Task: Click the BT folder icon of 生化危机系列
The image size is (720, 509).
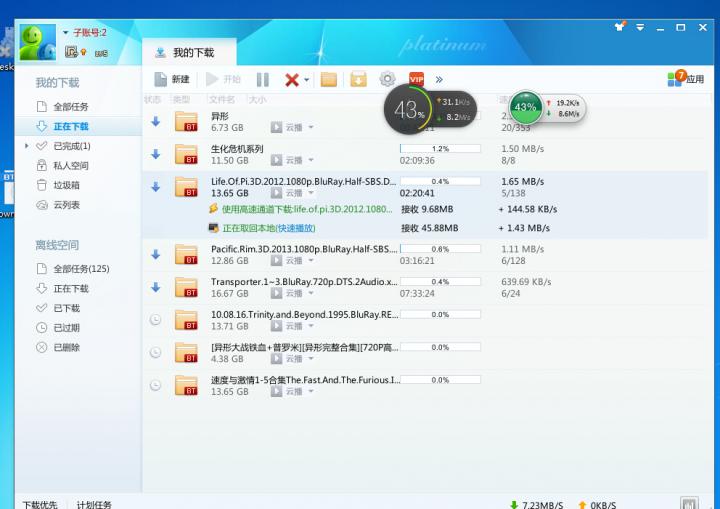Action: pos(186,154)
